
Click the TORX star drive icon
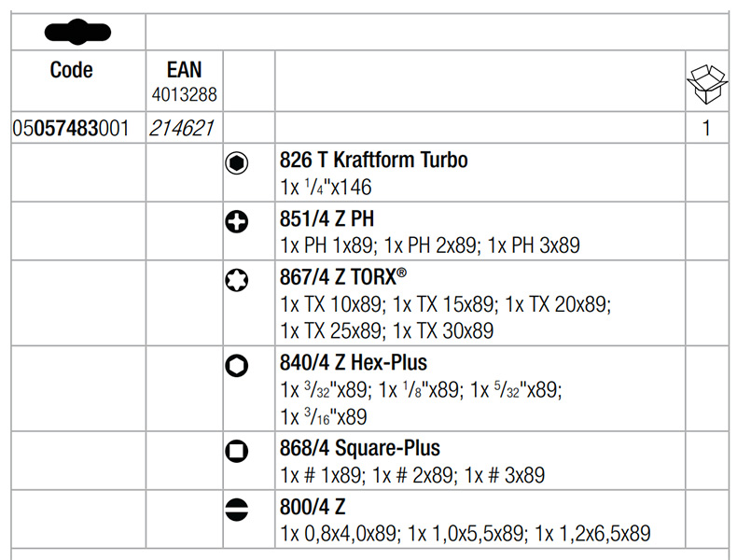click(237, 280)
